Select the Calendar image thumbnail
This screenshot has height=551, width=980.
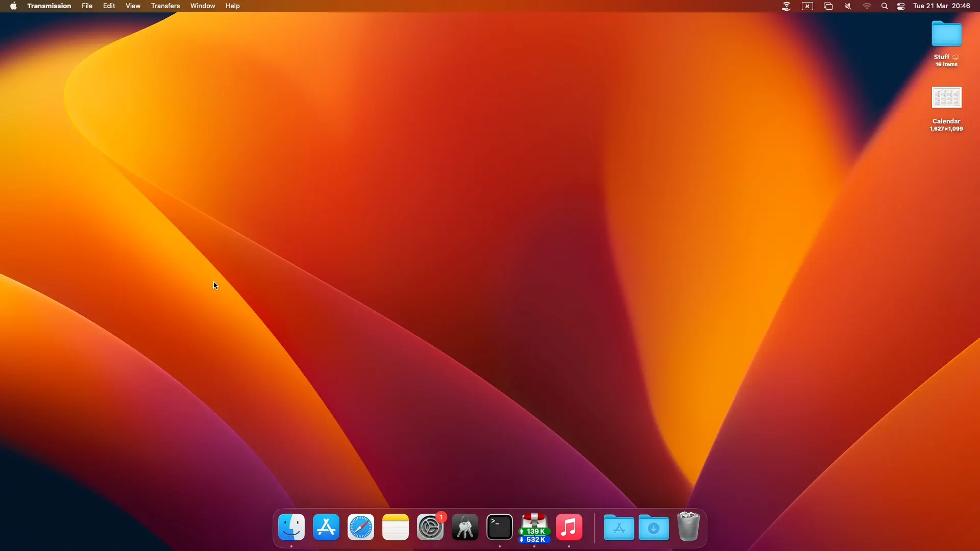[946, 98]
